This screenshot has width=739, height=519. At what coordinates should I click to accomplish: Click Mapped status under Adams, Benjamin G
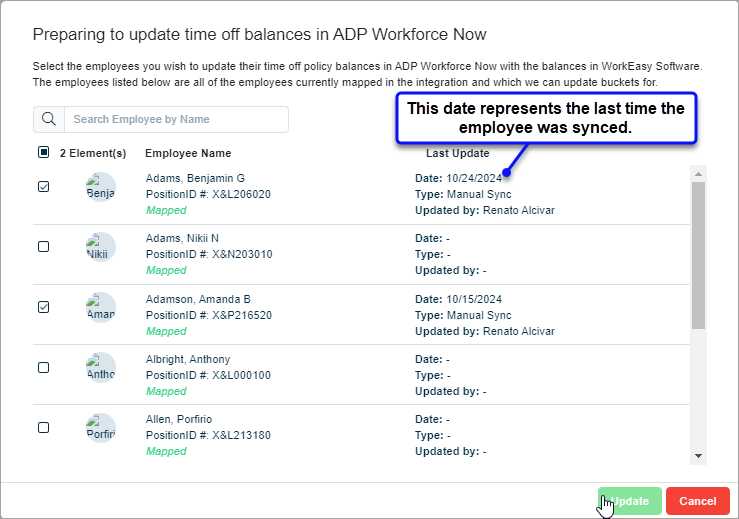166,210
